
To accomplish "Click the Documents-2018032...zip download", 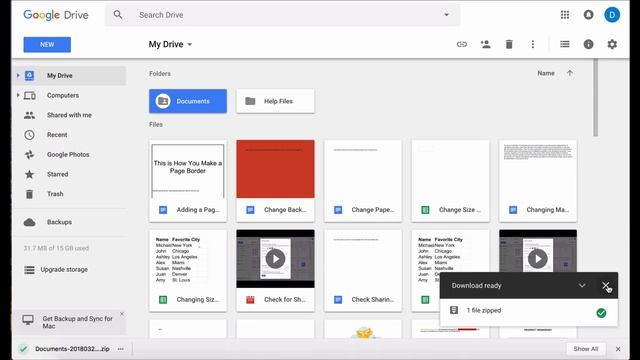I will (x=72, y=349).
